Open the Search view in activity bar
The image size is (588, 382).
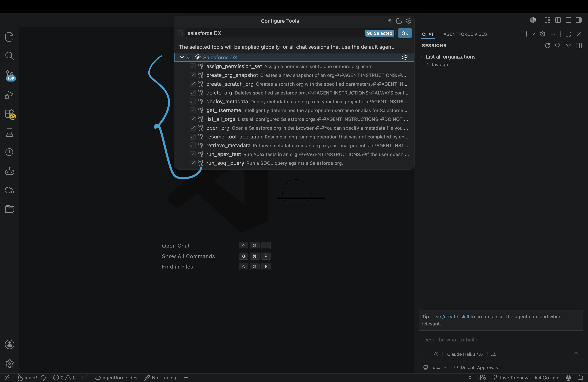[9, 56]
